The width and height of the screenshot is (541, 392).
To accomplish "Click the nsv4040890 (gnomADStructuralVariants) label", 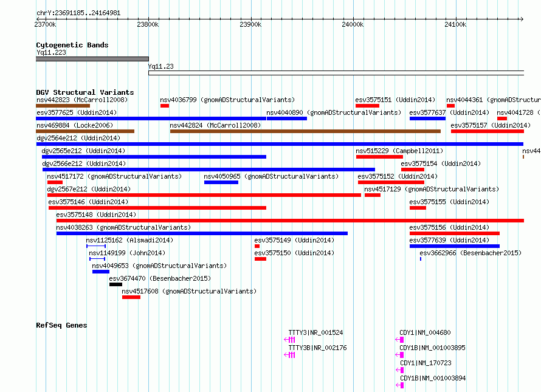I will 334,112.
